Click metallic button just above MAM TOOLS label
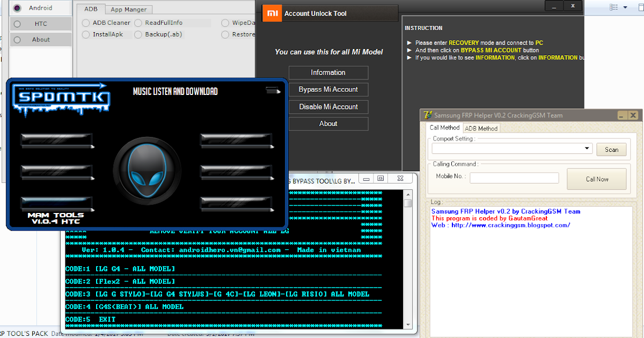644x338 pixels. (x=57, y=203)
